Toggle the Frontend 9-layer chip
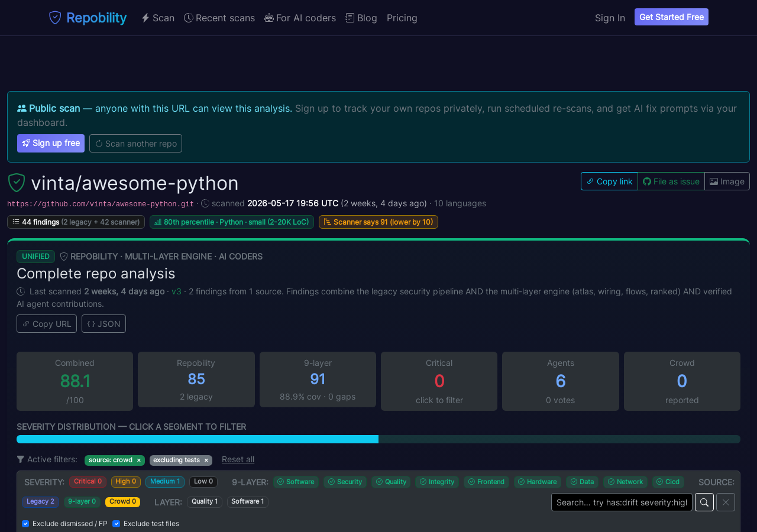 [486, 482]
